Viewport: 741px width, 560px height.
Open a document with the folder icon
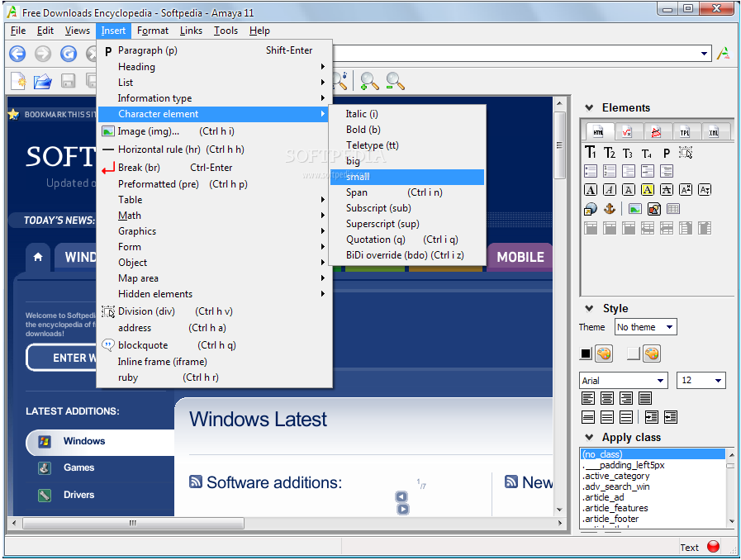tap(43, 81)
